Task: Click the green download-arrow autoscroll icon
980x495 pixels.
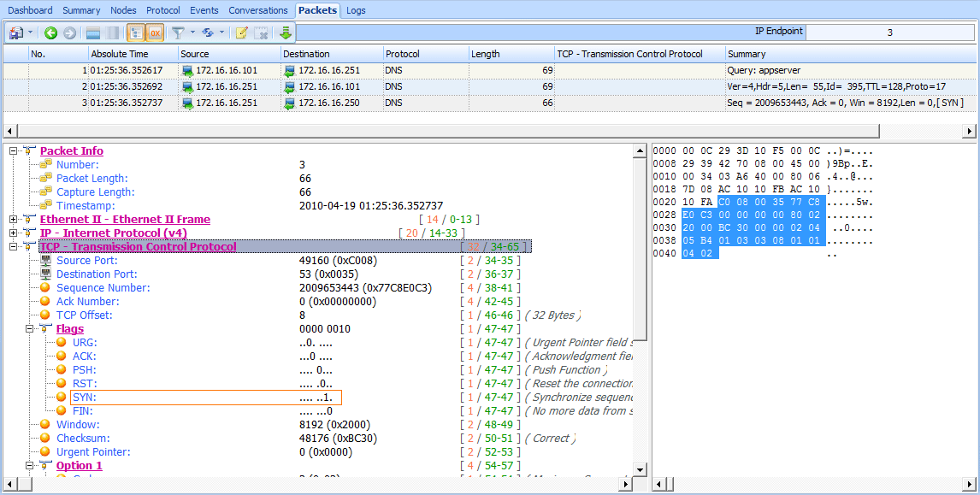Action: (x=285, y=33)
